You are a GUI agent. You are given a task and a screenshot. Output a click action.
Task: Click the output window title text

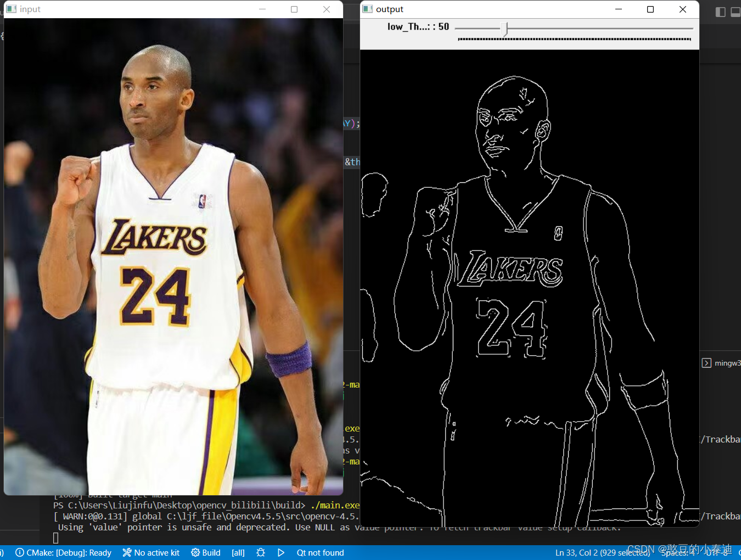coord(390,9)
